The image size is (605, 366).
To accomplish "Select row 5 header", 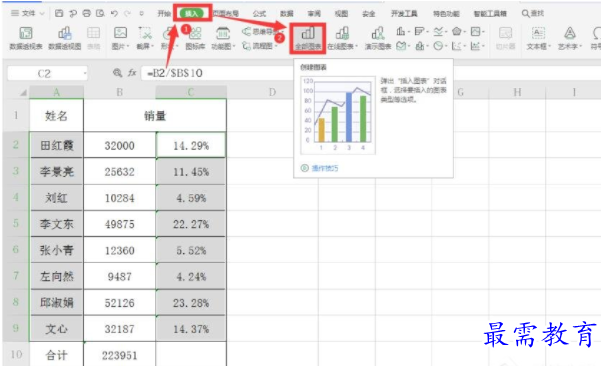I will pos(16,224).
